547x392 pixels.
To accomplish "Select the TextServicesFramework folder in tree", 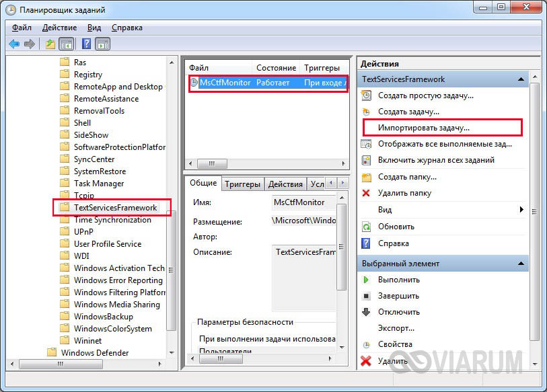I will coord(116,208).
